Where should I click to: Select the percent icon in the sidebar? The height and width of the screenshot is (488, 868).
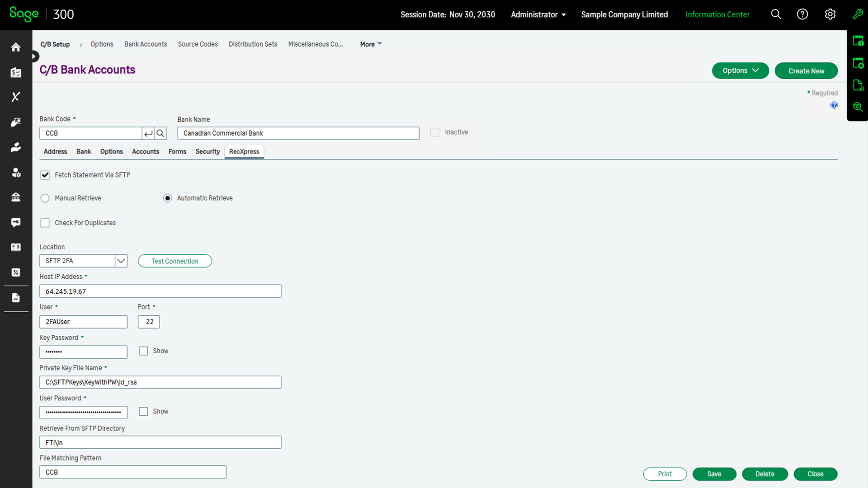tap(15, 272)
